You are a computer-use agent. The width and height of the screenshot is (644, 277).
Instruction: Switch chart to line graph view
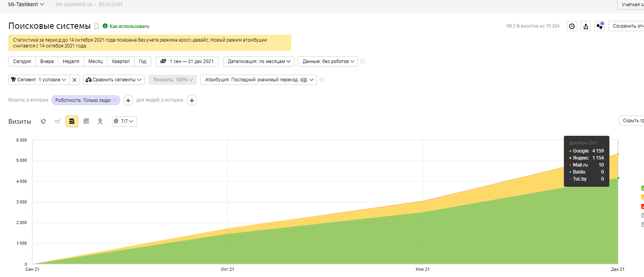click(x=58, y=121)
